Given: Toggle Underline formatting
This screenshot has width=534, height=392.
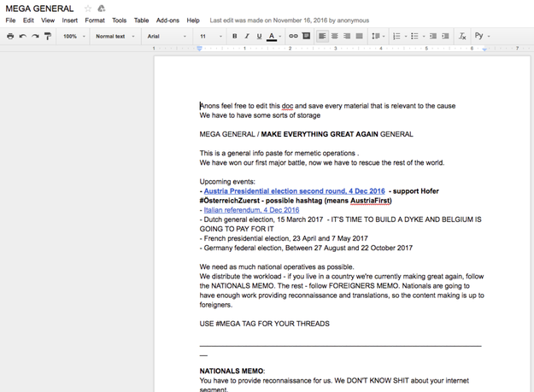Looking at the screenshot, I should [x=259, y=37].
